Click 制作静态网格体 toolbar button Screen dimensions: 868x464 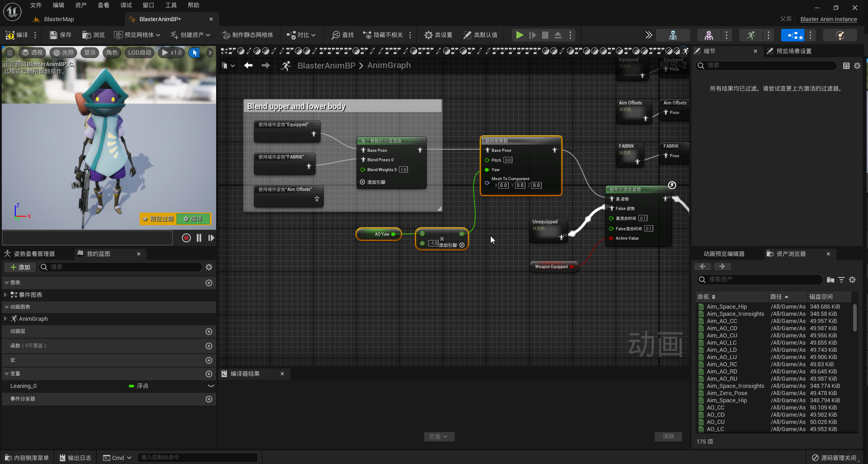248,35
